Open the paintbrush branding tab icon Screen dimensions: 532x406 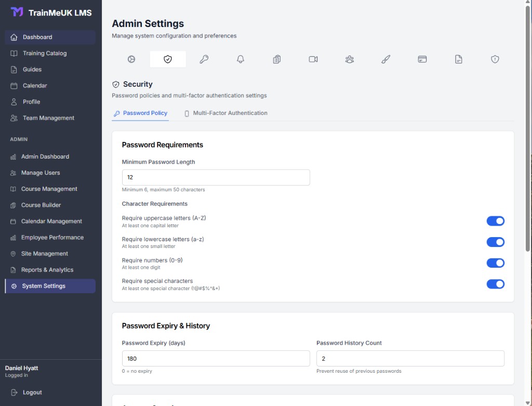coord(386,59)
